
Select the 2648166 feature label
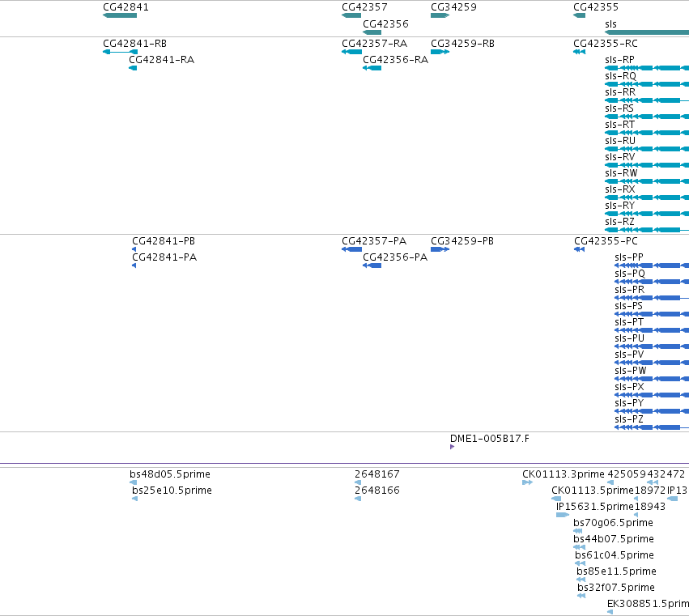pos(377,491)
